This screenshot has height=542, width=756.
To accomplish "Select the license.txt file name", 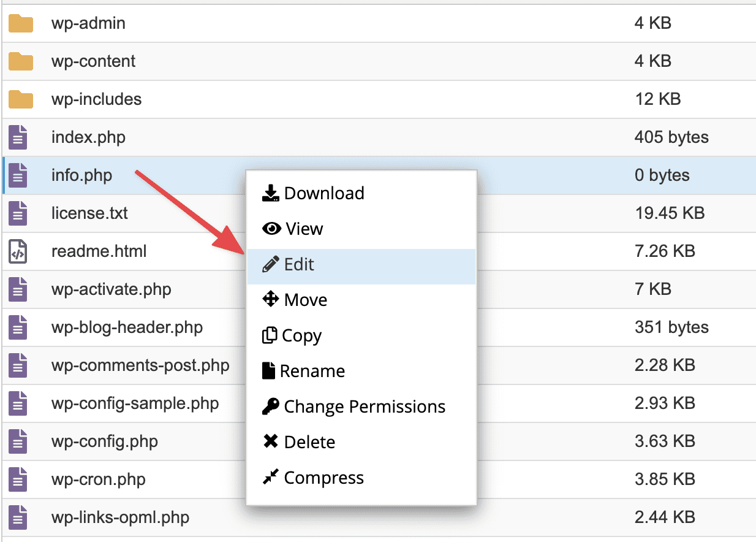I will (x=89, y=213).
